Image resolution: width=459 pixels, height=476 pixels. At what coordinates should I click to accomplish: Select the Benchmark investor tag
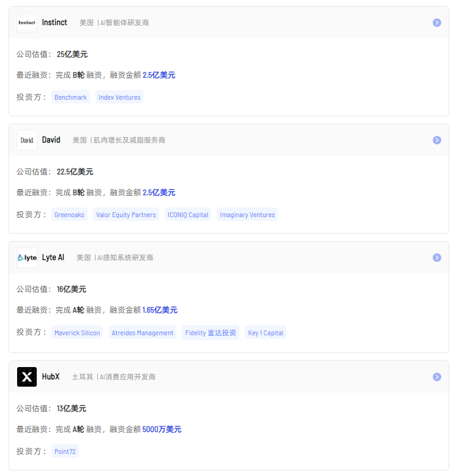70,97
